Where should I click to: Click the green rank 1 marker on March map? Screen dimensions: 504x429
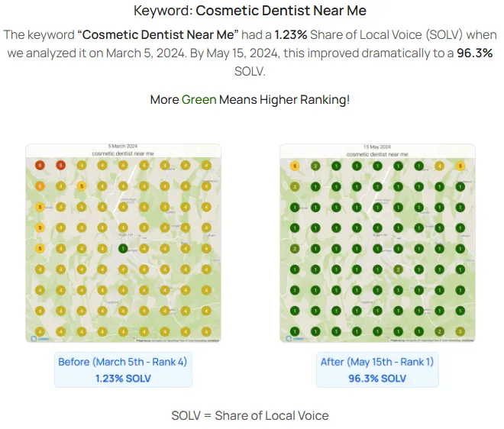123,248
